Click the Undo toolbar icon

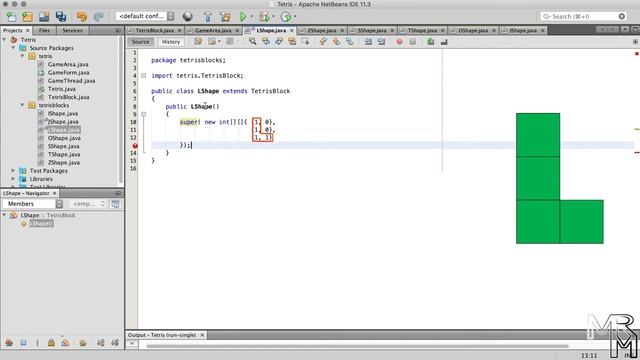pyautogui.click(x=82, y=16)
